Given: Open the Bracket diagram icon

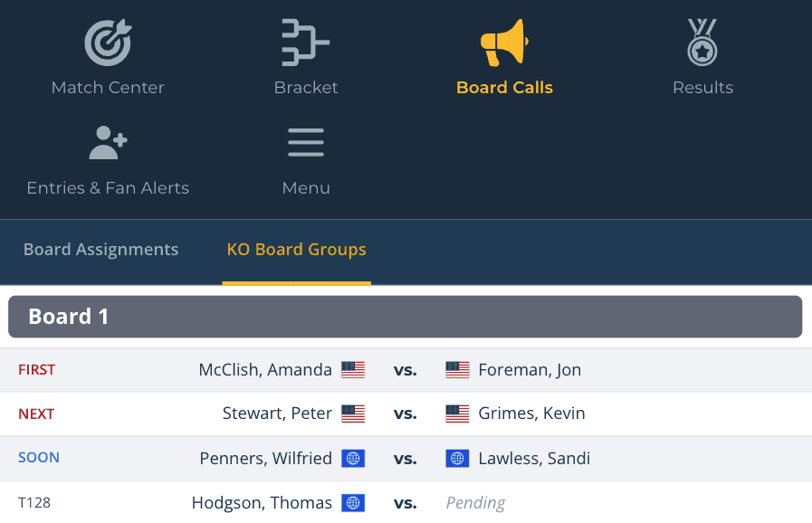Looking at the screenshot, I should 306,43.
